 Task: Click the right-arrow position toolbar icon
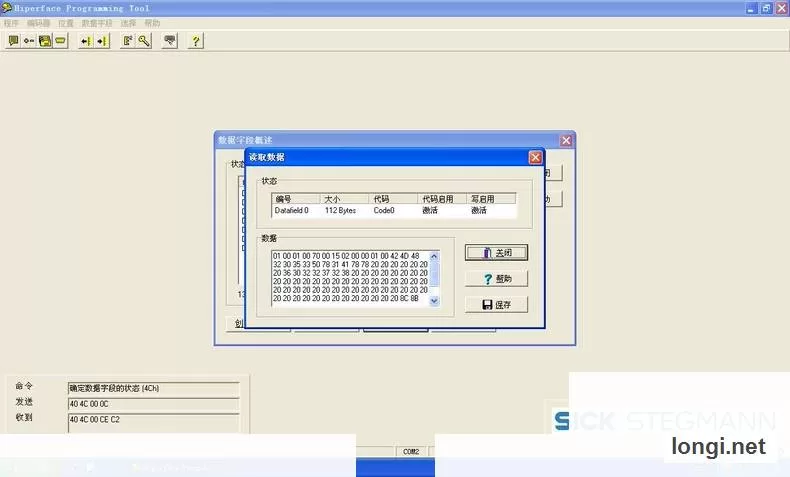(102, 41)
